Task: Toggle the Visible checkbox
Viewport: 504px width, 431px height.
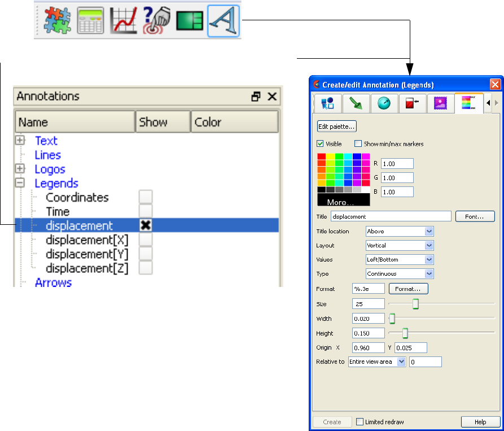Action: pos(320,144)
